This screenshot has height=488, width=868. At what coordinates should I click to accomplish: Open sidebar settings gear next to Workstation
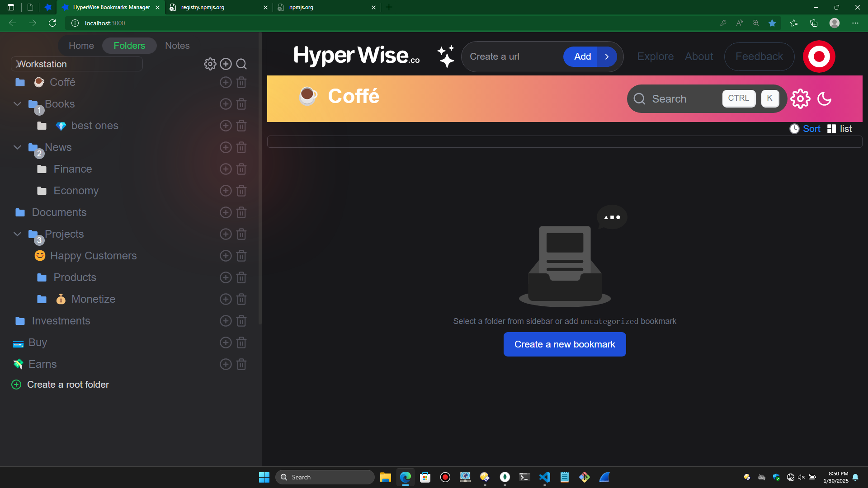pyautogui.click(x=210, y=64)
